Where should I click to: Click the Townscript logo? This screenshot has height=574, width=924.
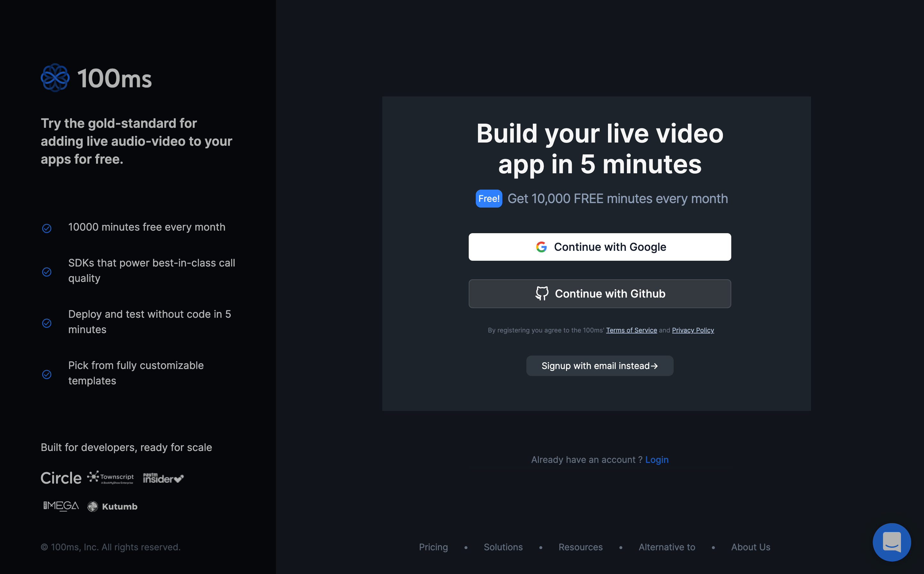[110, 478]
